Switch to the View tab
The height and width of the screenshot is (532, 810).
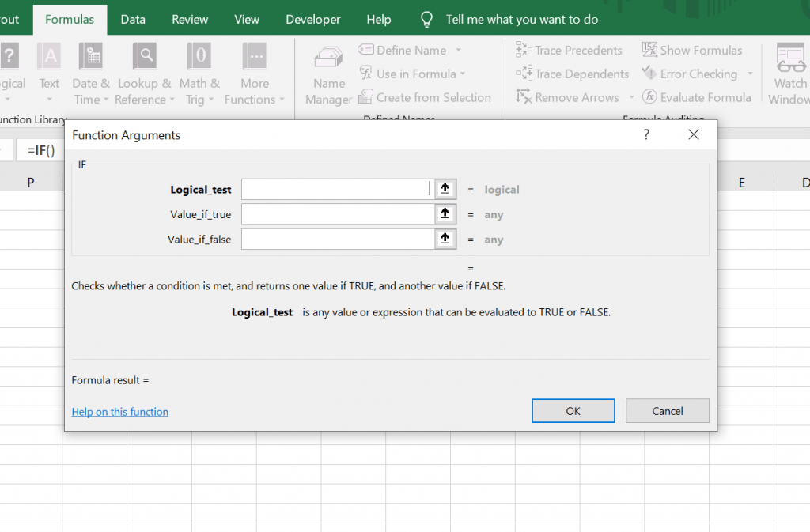[247, 20]
